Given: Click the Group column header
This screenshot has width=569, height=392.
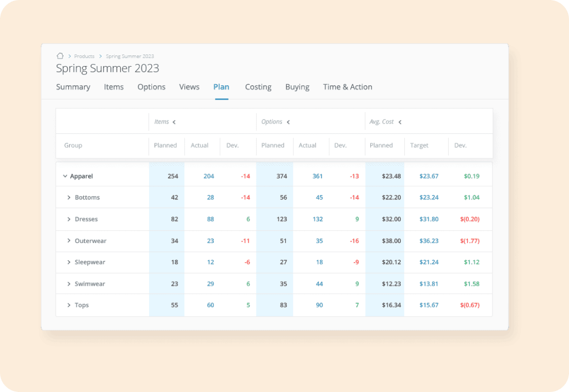Looking at the screenshot, I should (73, 146).
